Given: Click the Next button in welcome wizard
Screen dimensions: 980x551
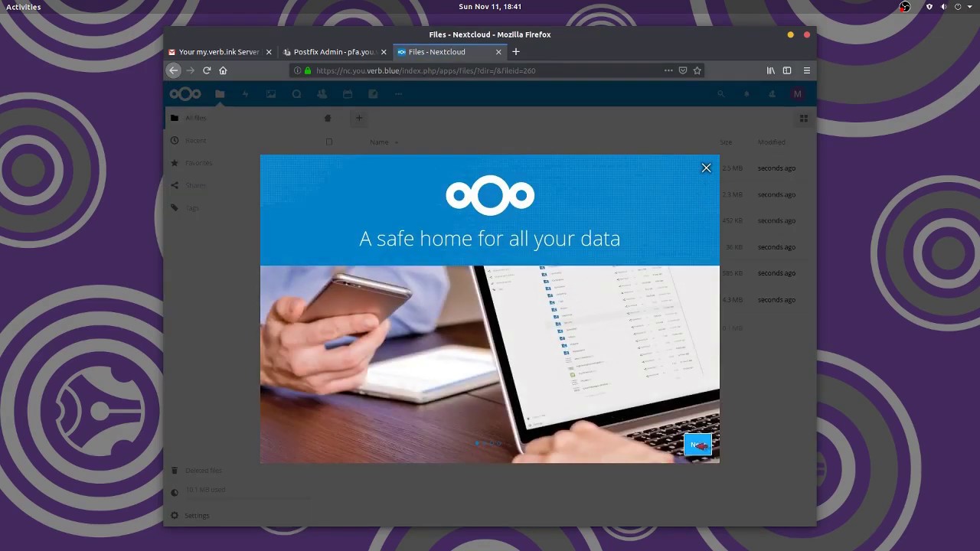Looking at the screenshot, I should pyautogui.click(x=697, y=445).
